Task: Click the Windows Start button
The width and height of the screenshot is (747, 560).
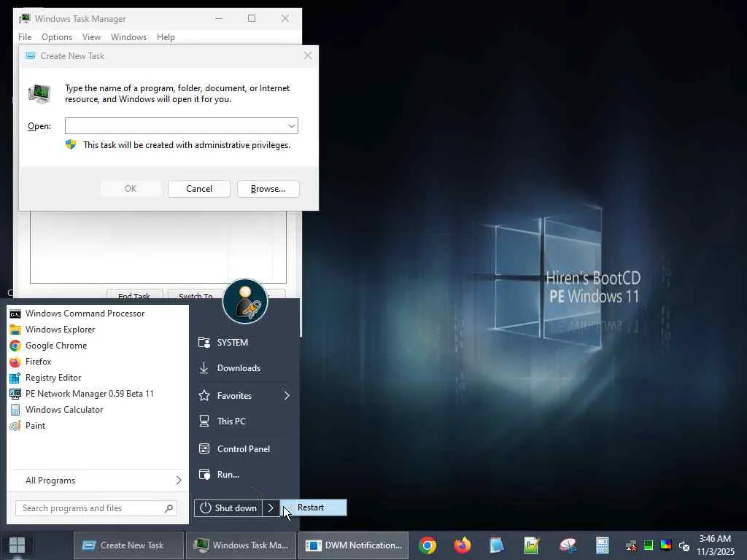Action: click(x=18, y=545)
